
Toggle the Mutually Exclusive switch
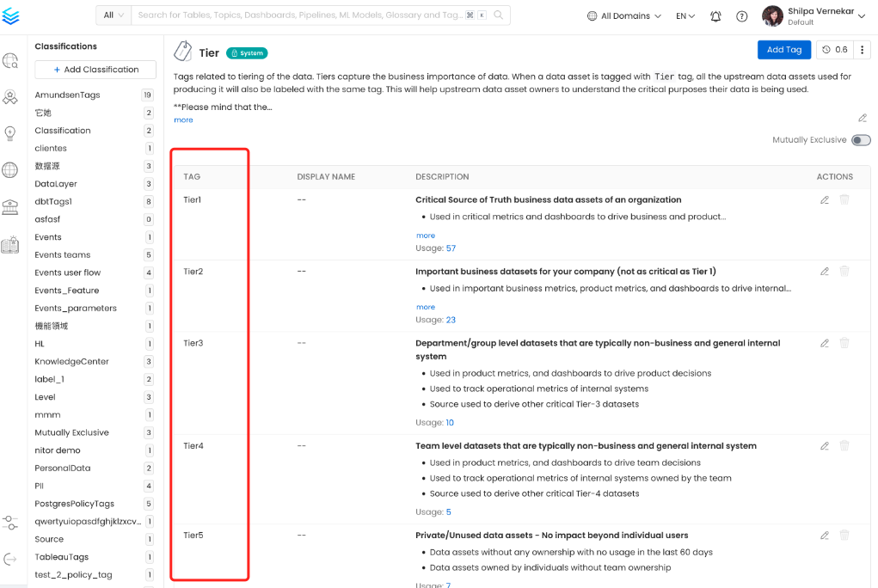click(860, 140)
